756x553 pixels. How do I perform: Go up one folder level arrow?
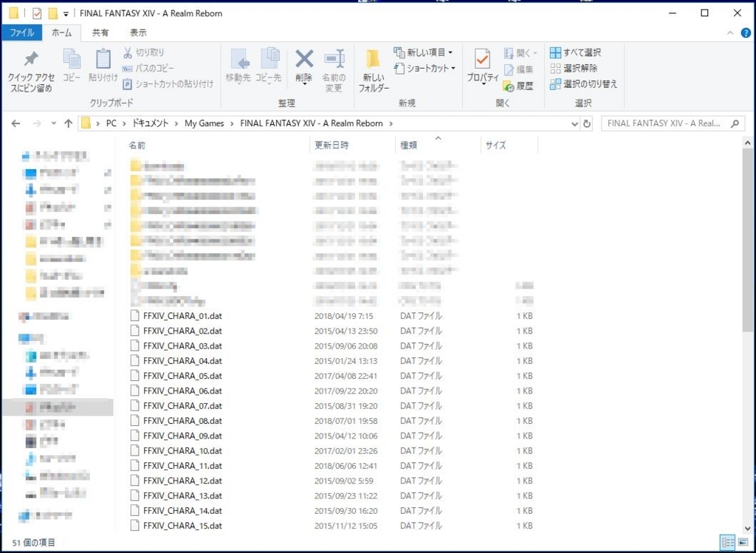coord(69,123)
